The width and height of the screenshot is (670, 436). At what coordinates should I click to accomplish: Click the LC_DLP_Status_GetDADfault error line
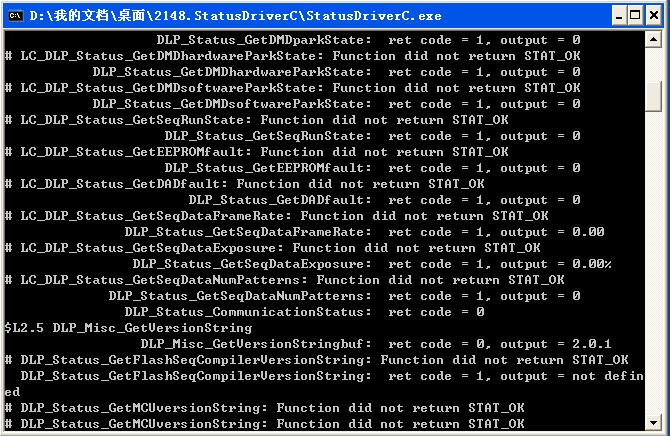pos(244,184)
